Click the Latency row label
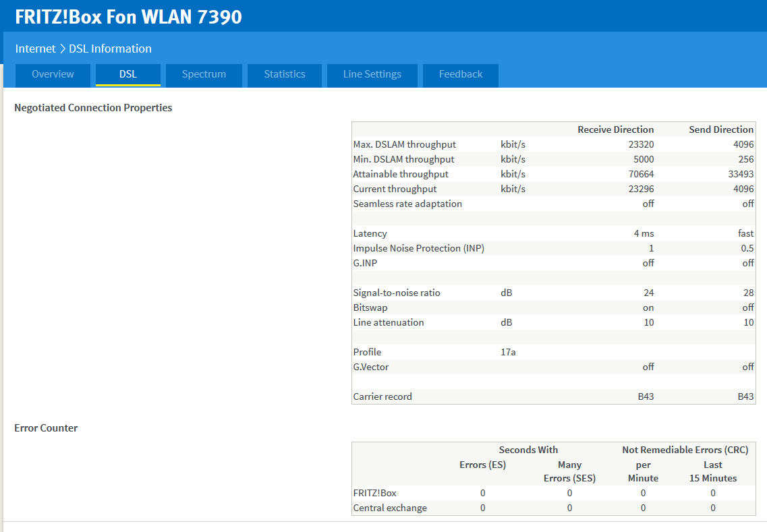This screenshot has height=532, width=767. point(370,234)
